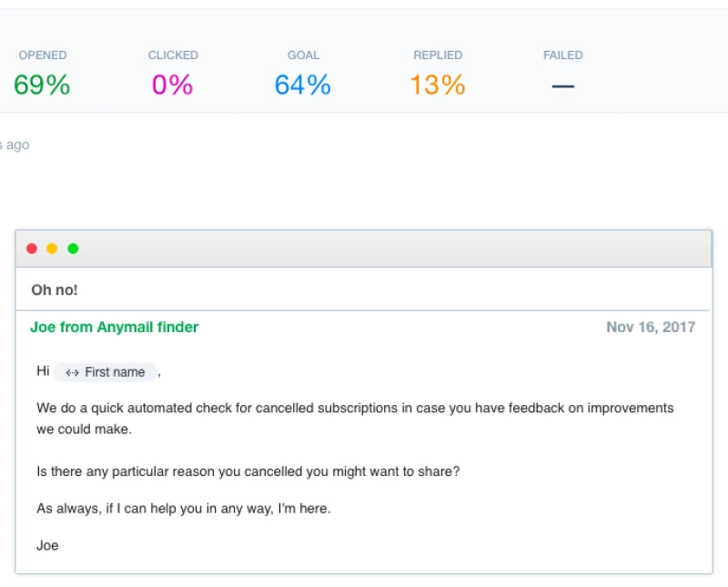The image size is (728, 587).
Task: Click the 64% goal rate value
Action: pos(303,86)
